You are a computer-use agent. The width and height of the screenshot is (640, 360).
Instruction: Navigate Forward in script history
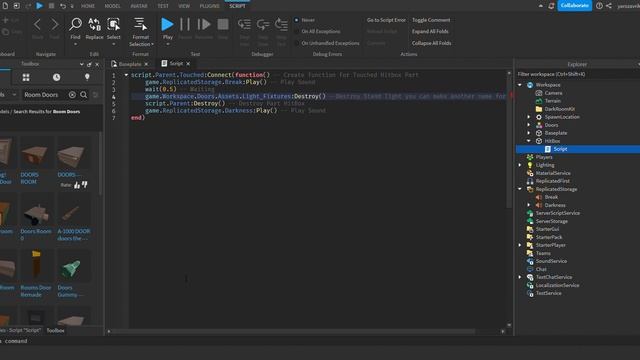[x=54, y=24]
